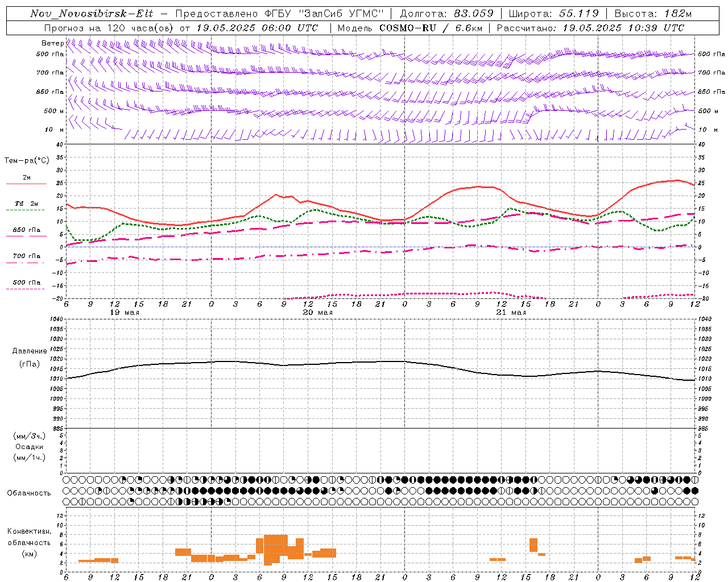Click the 500 гПа entry in the temperature legend
Viewport: 728px width, 582px height.
pyautogui.click(x=27, y=282)
